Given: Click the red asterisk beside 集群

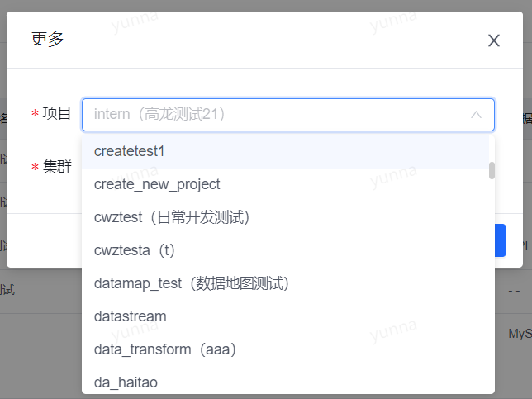Looking at the screenshot, I should tap(35, 167).
